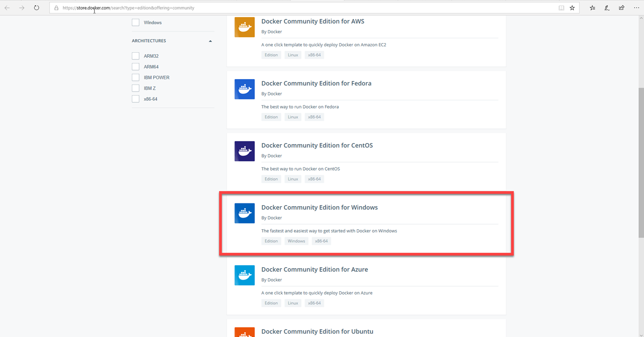
Task: Click x86-64 tag on CentOS card
Action: coord(314,179)
